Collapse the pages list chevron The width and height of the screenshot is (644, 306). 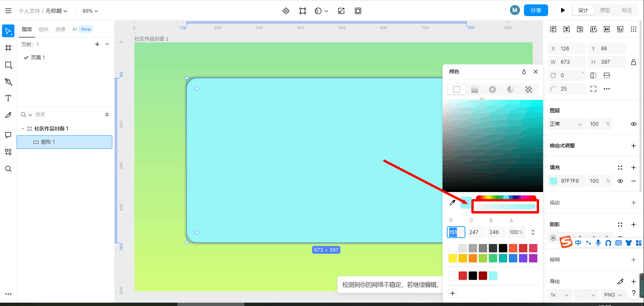[107, 44]
